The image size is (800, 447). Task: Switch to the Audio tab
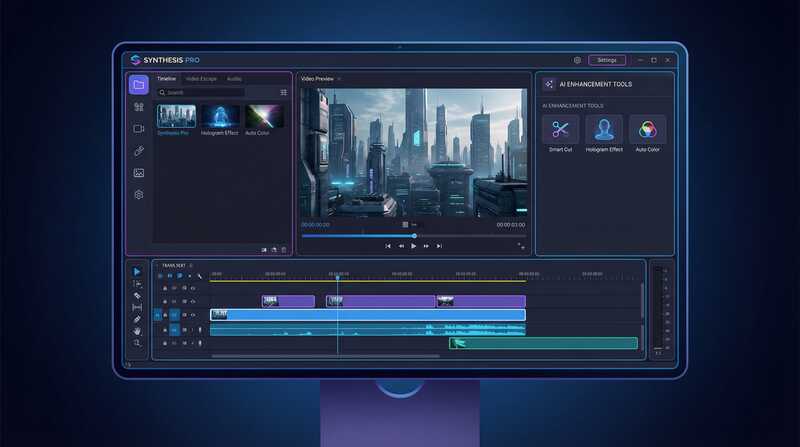[x=234, y=78]
